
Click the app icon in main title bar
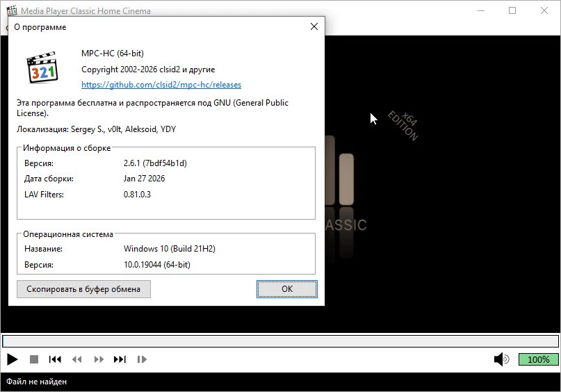click(x=11, y=11)
